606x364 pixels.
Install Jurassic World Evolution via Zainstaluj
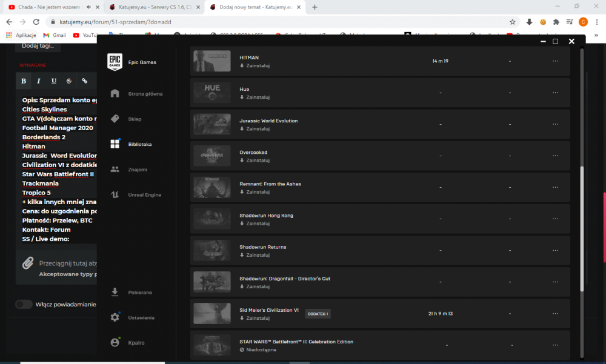point(255,128)
